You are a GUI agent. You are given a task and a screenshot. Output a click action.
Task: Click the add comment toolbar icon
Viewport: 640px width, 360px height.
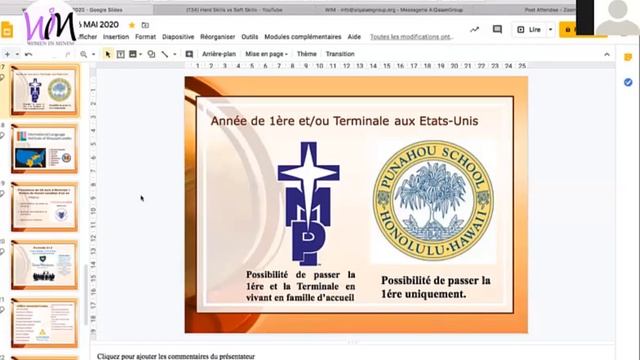click(189, 54)
